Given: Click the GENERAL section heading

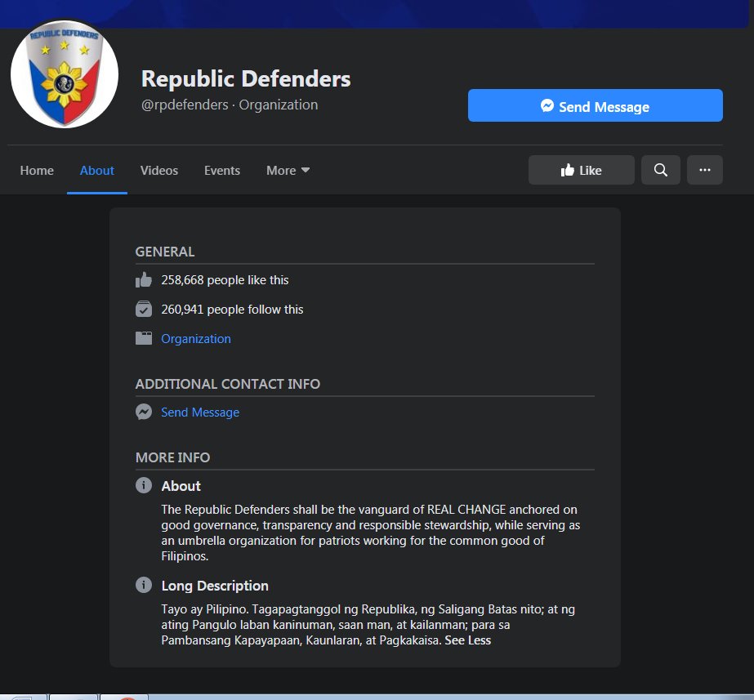Looking at the screenshot, I should pos(165,252).
